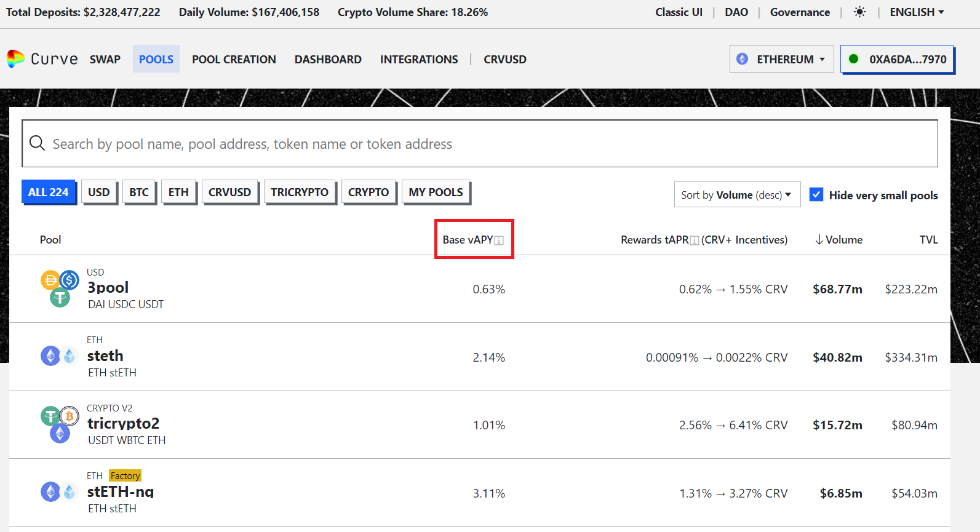Click the tricrypto2 token icons
This screenshot has width=980, height=532.
click(60, 424)
